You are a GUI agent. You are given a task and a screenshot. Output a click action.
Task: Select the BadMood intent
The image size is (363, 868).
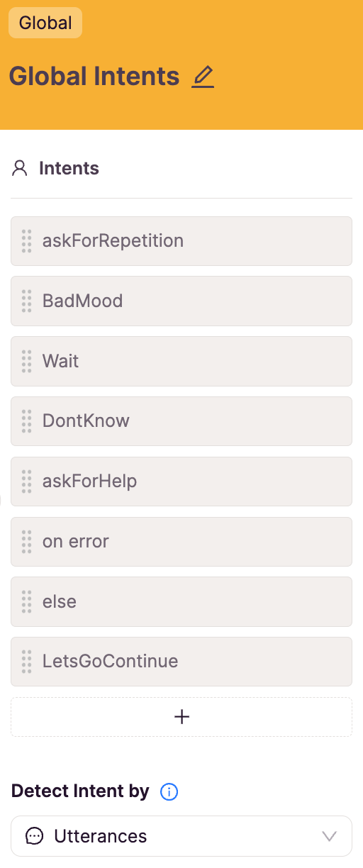coord(181,301)
